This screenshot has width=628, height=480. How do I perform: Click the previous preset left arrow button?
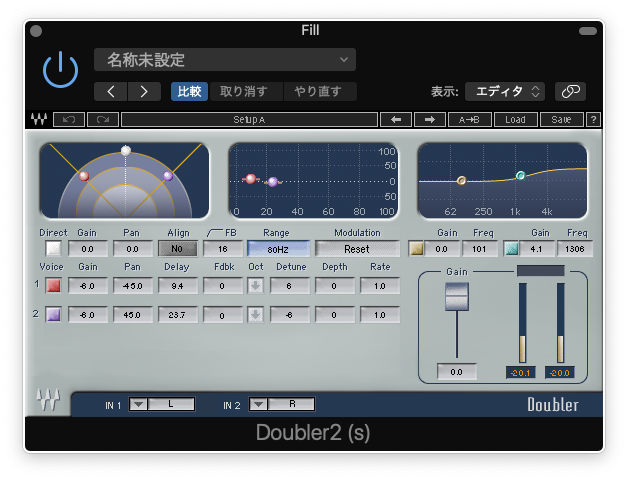396,119
